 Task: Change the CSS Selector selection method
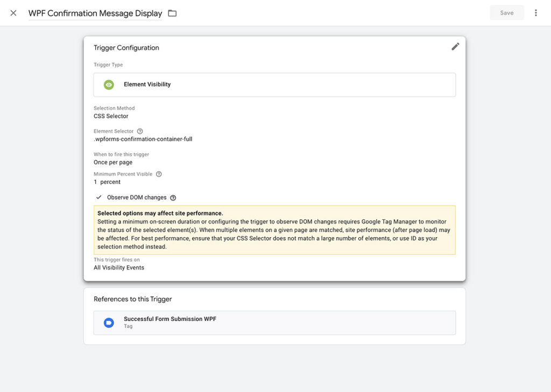112,116
